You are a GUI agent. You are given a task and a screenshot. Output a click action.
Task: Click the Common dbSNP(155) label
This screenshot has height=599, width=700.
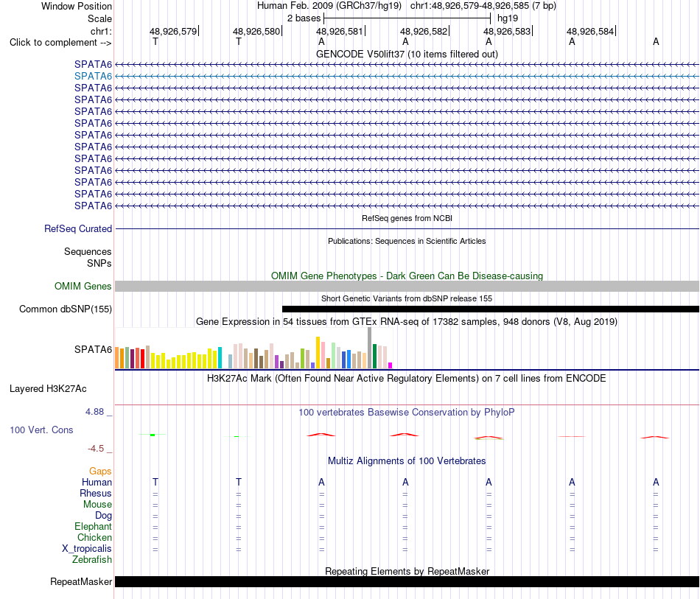pos(65,309)
